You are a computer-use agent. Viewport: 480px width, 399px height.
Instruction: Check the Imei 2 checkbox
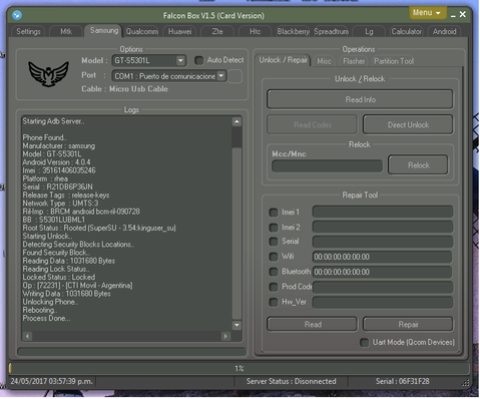tap(273, 227)
